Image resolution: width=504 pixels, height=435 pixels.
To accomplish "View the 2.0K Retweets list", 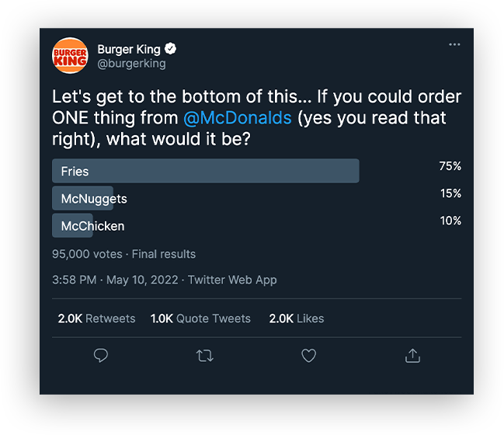I will pyautogui.click(x=96, y=318).
